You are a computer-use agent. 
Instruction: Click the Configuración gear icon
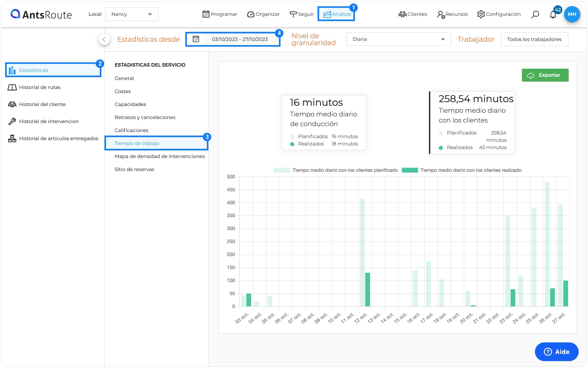pyautogui.click(x=481, y=14)
